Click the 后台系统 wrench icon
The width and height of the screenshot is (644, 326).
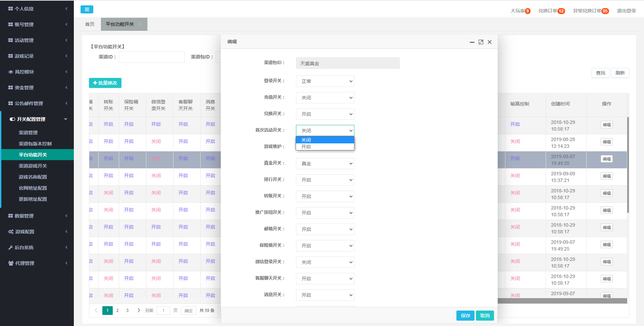[11, 247]
